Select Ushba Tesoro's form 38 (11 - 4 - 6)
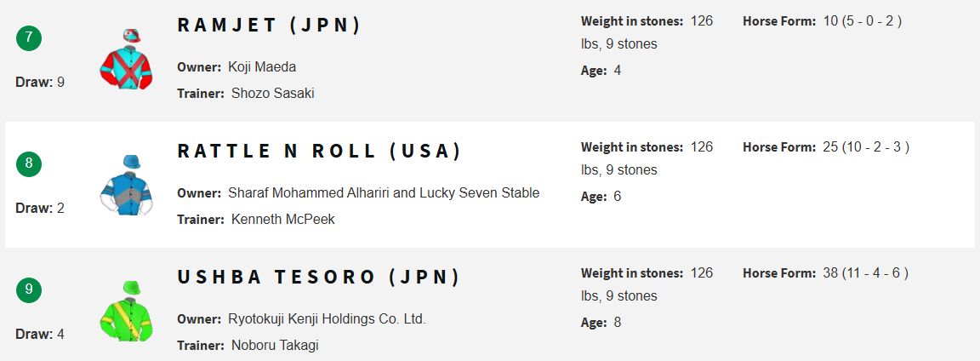This screenshot has height=361, width=980. coord(866,272)
